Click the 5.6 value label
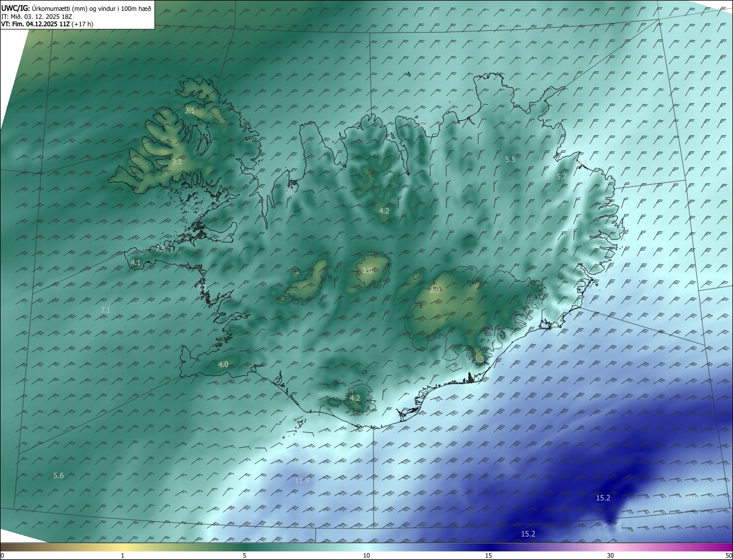 58,476
